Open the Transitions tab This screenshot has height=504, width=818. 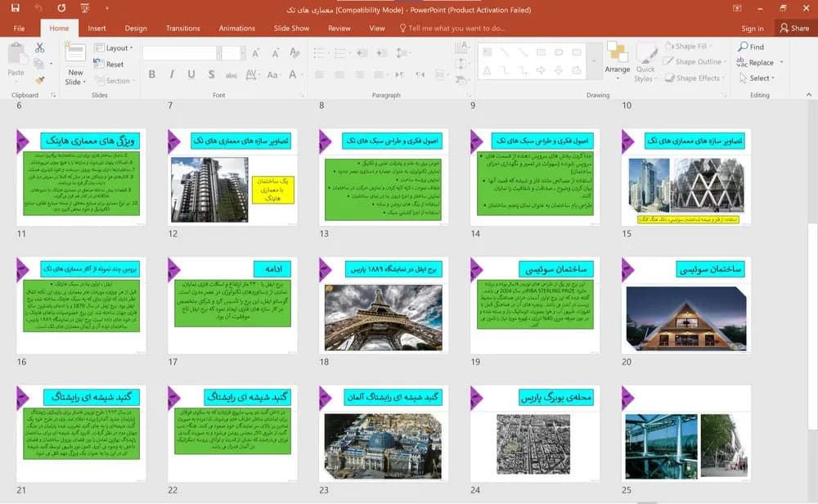tap(182, 28)
